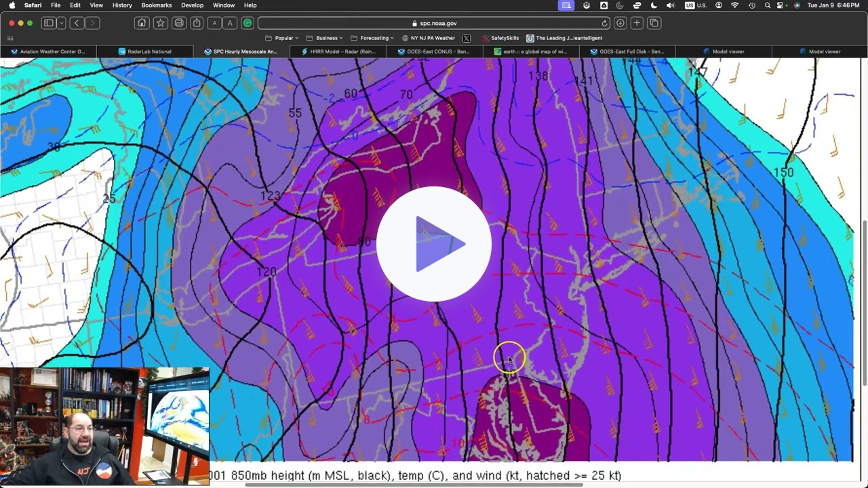Image resolution: width=868 pixels, height=488 pixels.
Task: Click the larger-A text size icon
Action: click(x=230, y=23)
